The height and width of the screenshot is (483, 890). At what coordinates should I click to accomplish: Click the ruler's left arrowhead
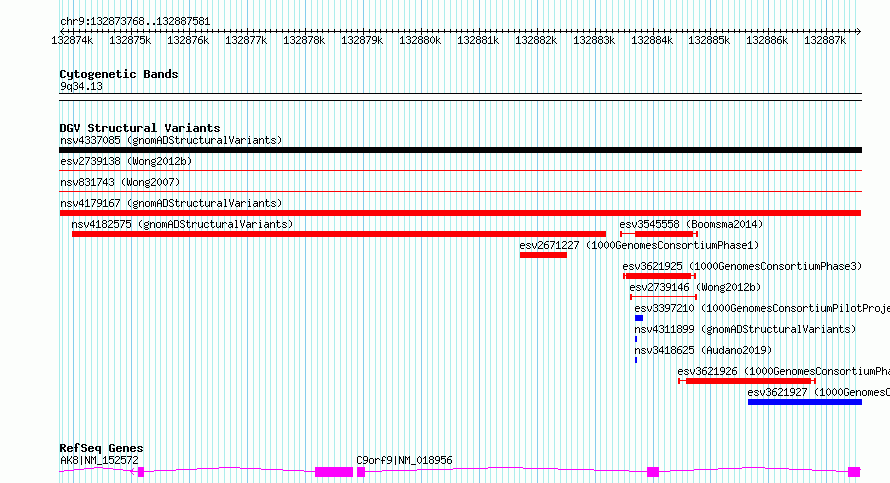click(x=62, y=31)
